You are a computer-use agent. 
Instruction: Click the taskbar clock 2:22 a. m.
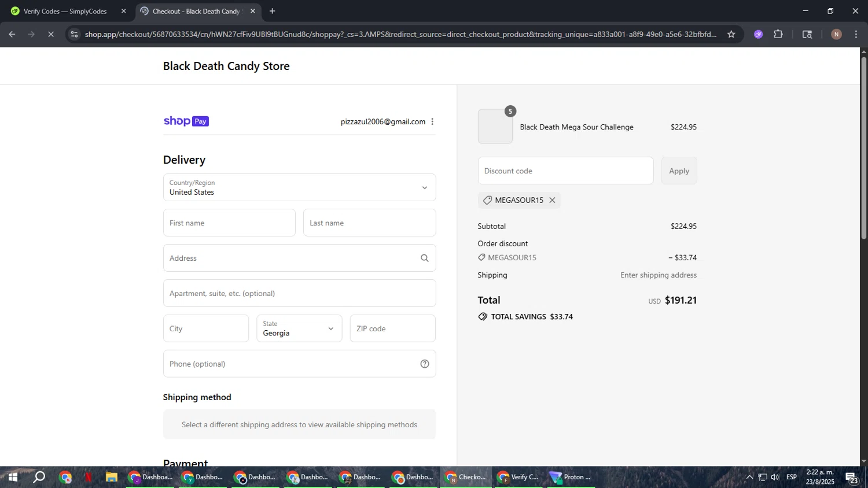pos(820,477)
